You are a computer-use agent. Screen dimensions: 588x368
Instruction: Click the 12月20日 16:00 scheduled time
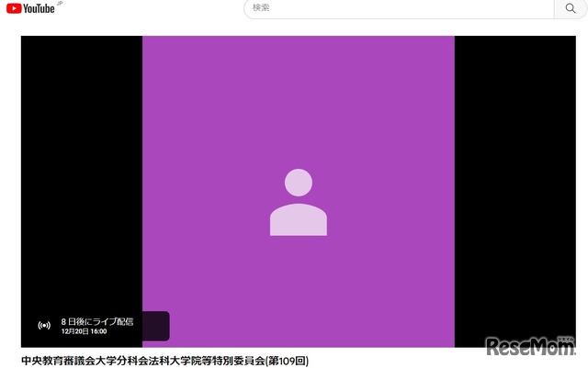(x=84, y=331)
